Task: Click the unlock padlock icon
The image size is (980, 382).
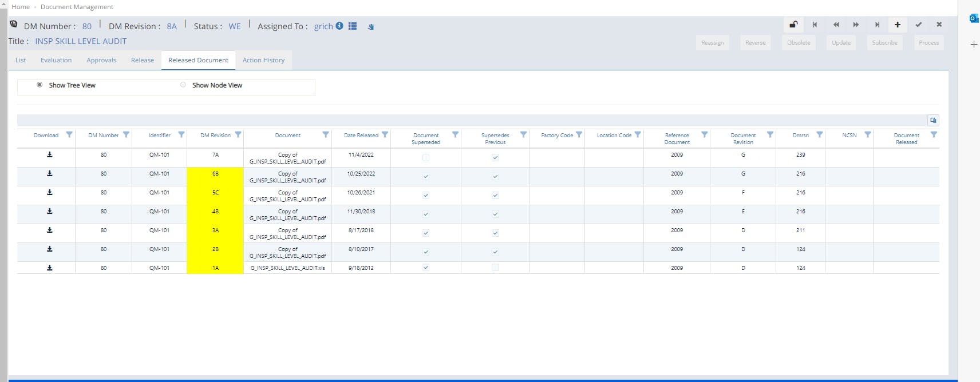Action: coord(793,25)
